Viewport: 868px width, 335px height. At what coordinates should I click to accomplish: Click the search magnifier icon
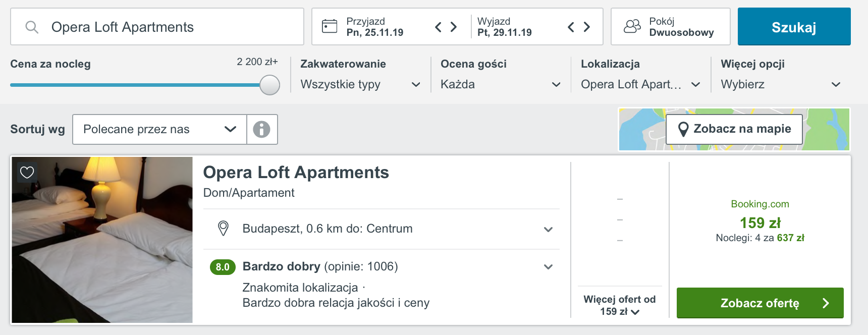tap(32, 27)
